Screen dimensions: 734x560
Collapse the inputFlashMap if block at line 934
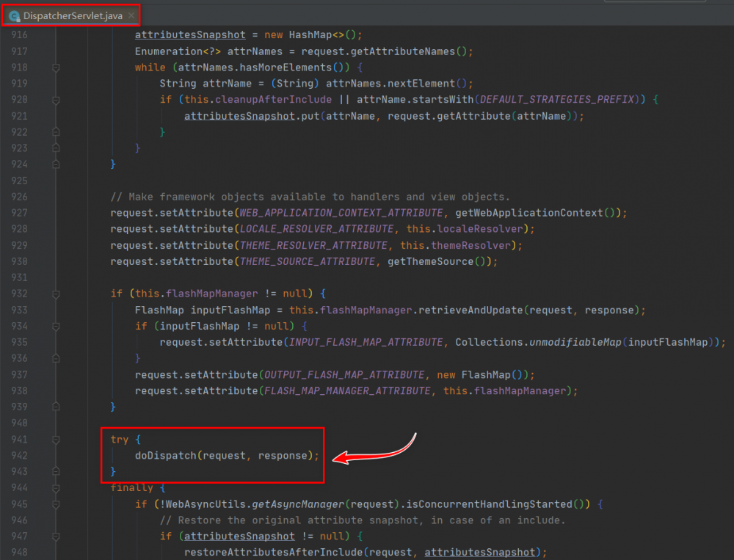(x=56, y=327)
